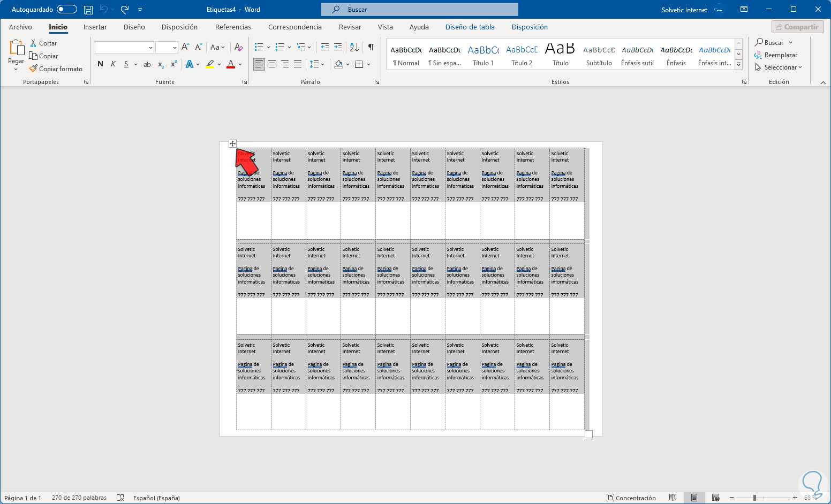Click the Página 1 de 1 status indicator
831x504 pixels.
22,498
